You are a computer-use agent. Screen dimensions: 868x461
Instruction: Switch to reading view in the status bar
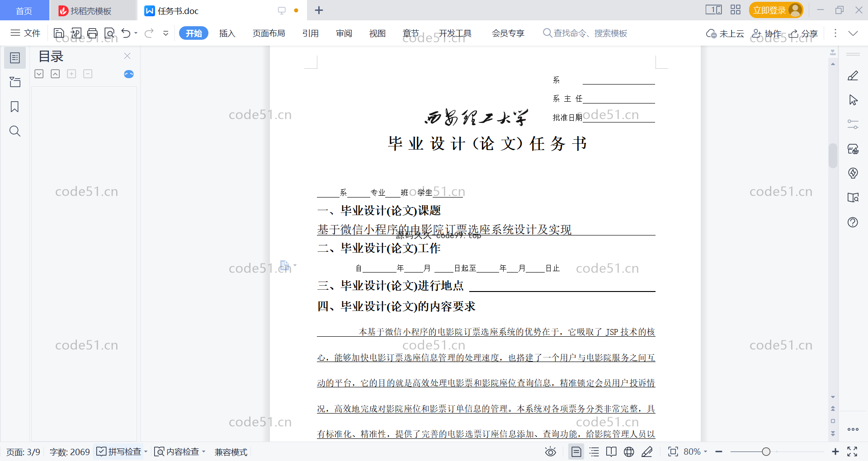click(x=611, y=452)
